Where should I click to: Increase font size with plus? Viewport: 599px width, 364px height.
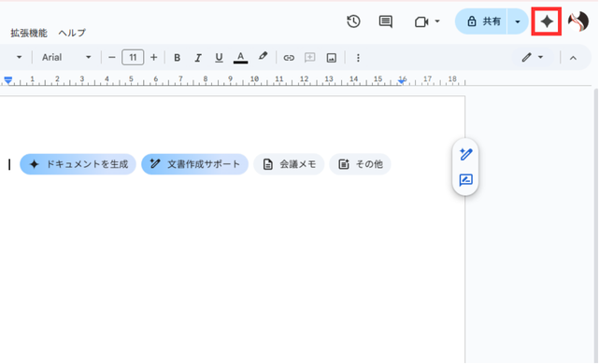pyautogui.click(x=153, y=58)
